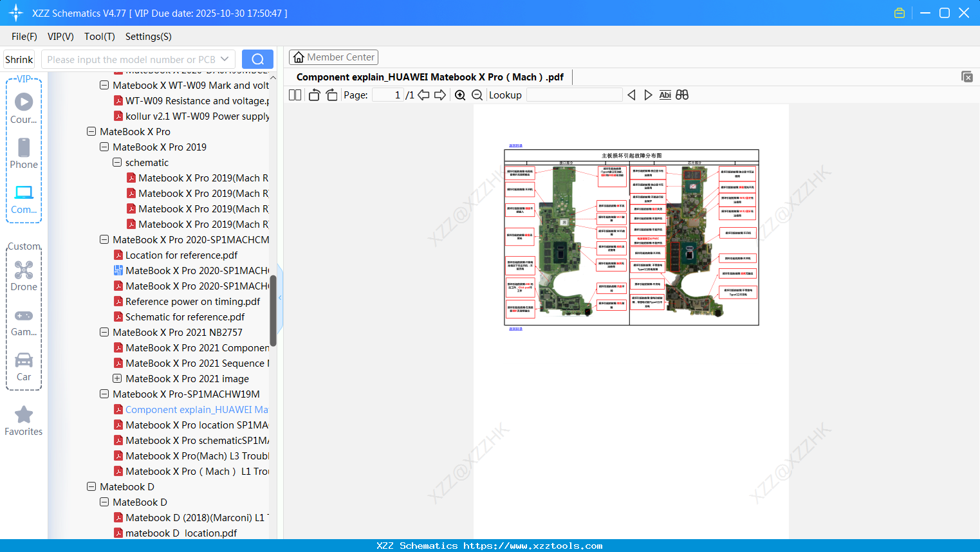Open Favorites from the sidebar
Viewport: 980px width, 552px height.
coord(24,421)
